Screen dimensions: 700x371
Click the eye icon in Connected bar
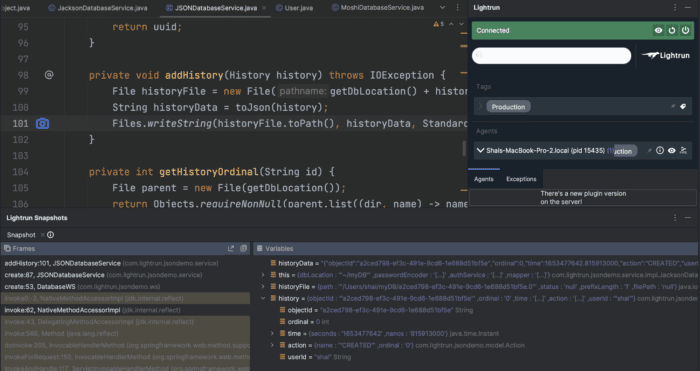click(x=658, y=30)
